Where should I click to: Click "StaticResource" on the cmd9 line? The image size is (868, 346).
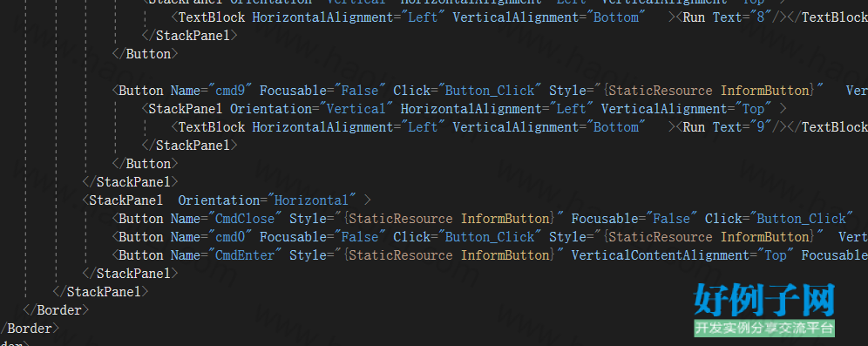coord(661,91)
